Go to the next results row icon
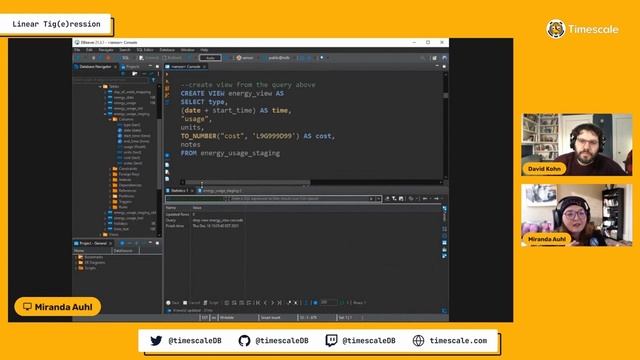 point(272,303)
